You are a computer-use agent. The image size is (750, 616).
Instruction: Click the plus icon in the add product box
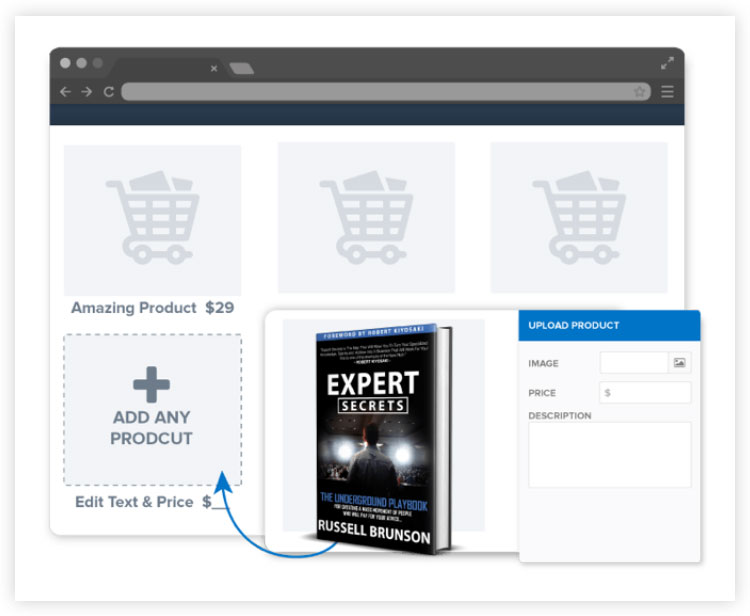[x=151, y=385]
